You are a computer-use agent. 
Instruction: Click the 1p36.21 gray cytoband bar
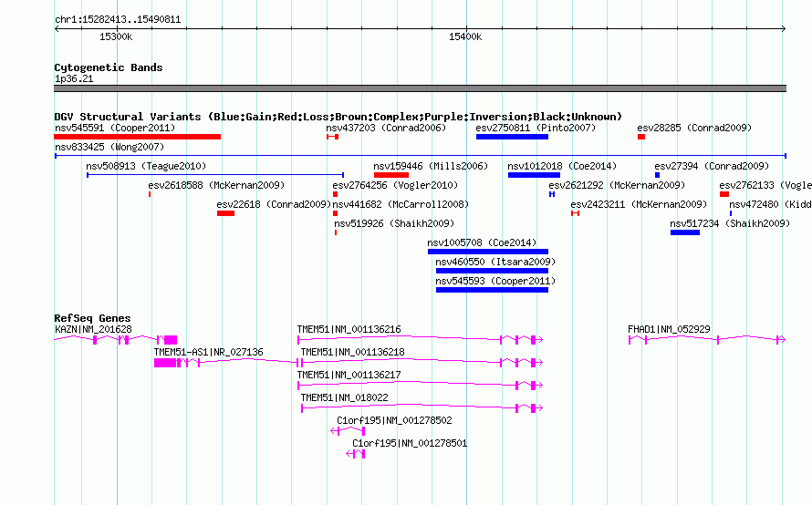tap(420, 88)
